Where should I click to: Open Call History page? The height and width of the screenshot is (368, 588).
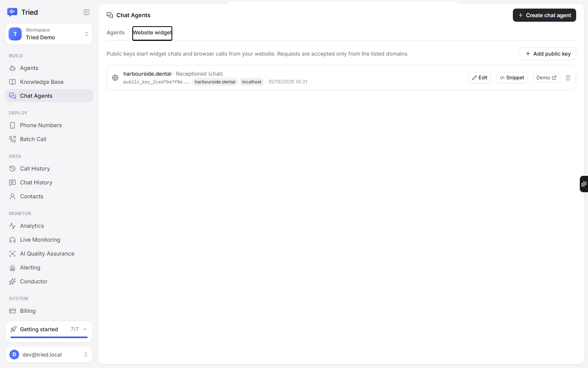pos(49,169)
